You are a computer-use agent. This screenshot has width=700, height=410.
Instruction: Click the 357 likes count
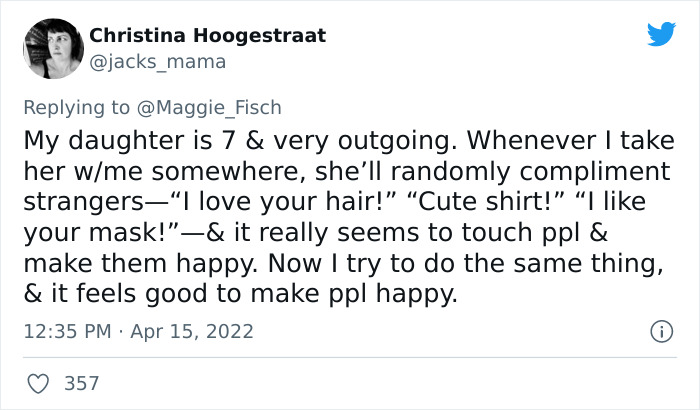click(81, 382)
